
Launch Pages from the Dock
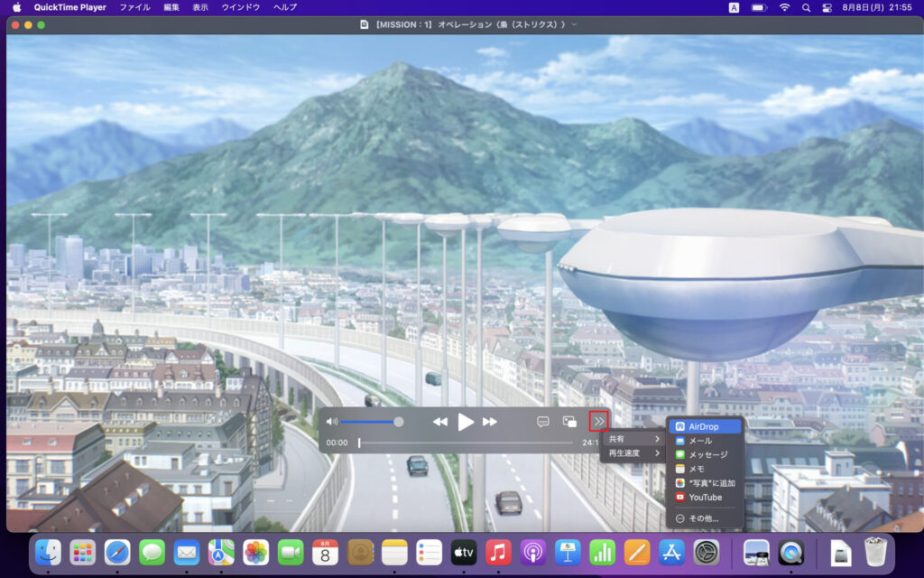pos(637,553)
